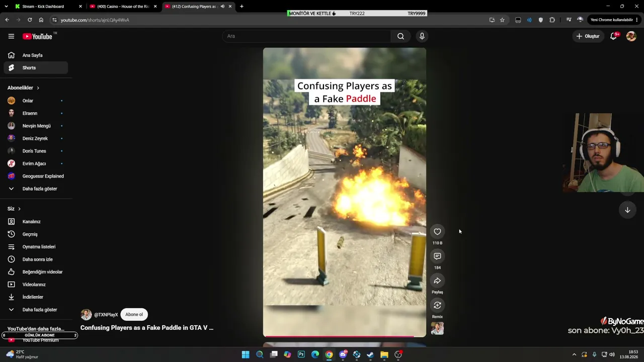Open the weather widget Hafif yağmur

pos(22,354)
